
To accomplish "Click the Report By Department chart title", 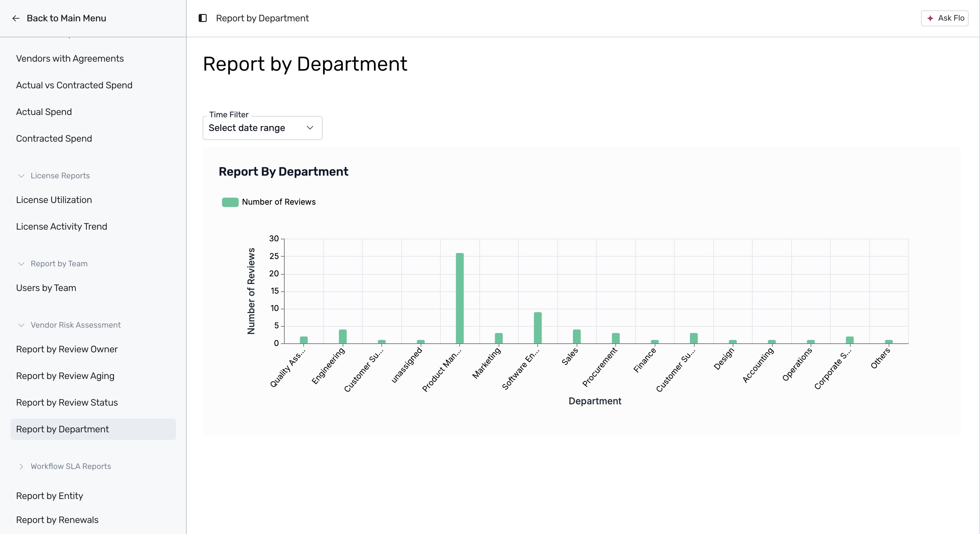I will [283, 172].
